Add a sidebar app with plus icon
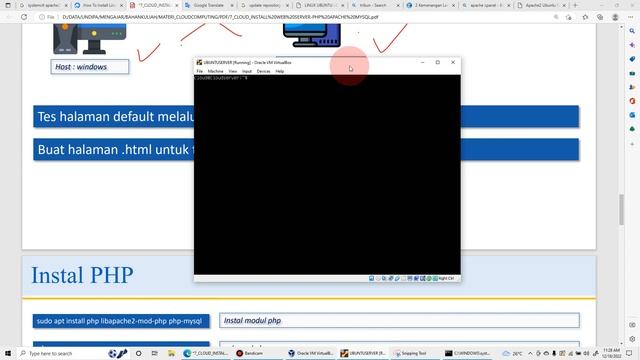 pyautogui.click(x=632, y=144)
